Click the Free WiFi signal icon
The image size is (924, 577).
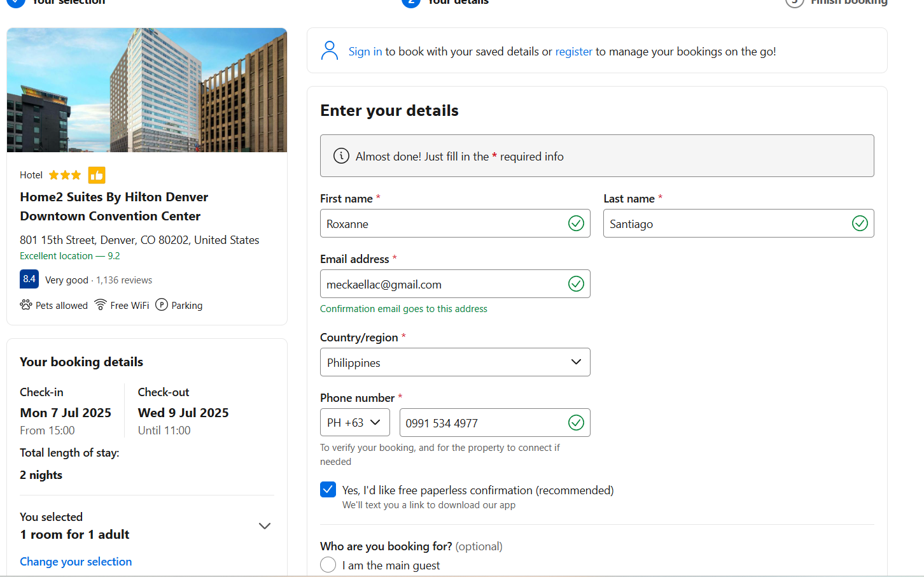pos(101,305)
